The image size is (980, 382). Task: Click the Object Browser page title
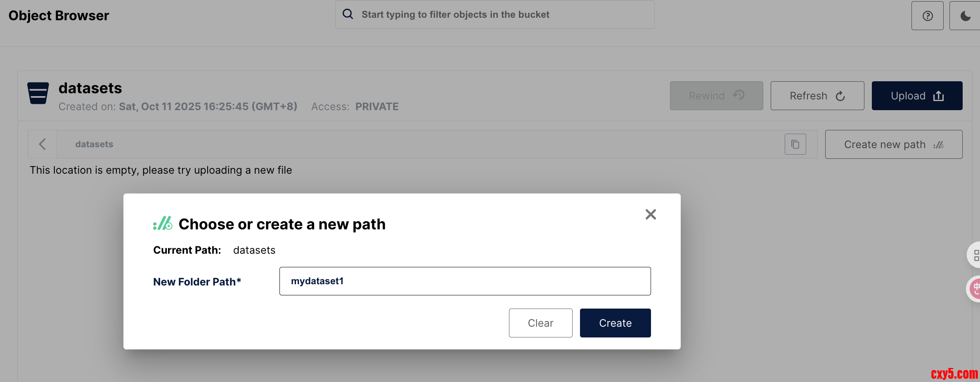(59, 16)
